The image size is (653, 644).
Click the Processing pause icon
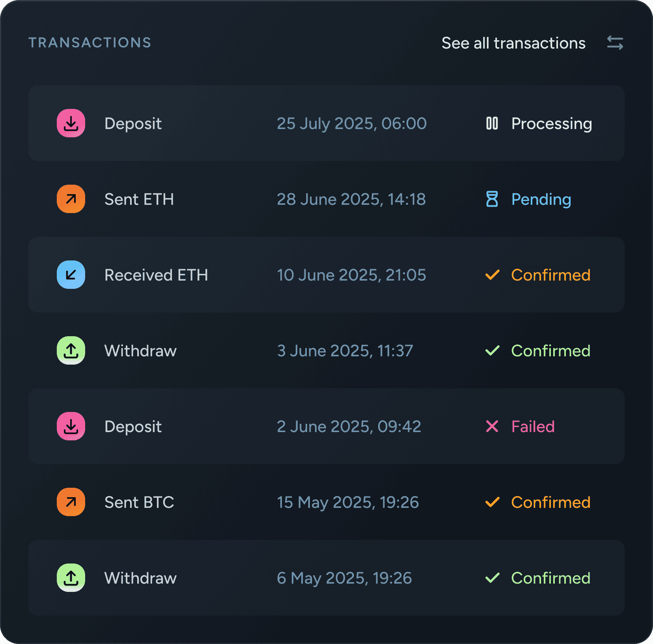point(492,124)
